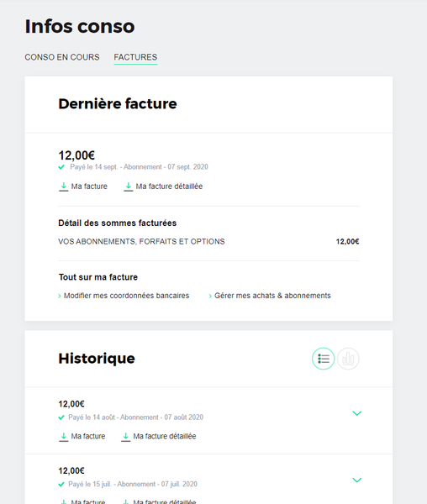This screenshot has width=427, height=504.
Task: Switch Historique to bar chart view icon
Action: coord(348,359)
